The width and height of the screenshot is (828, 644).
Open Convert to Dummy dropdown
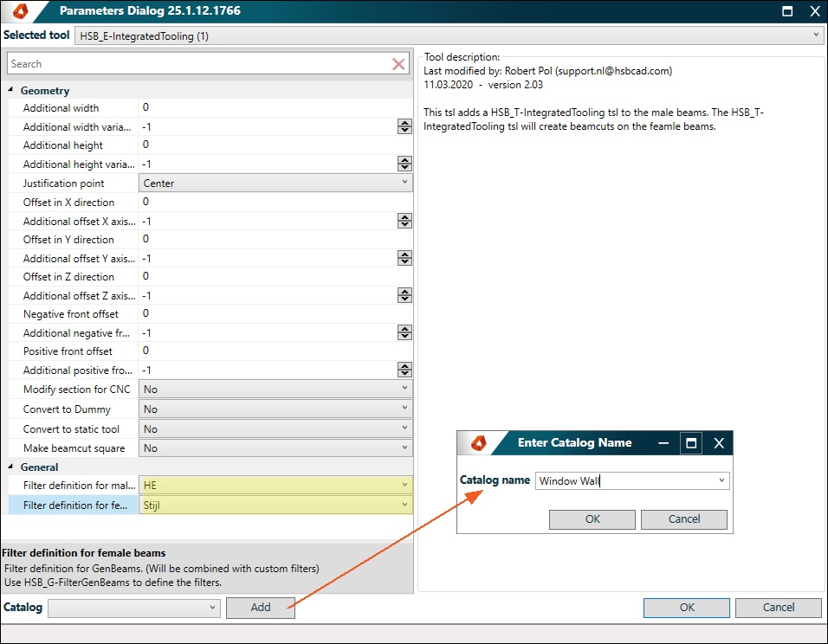(x=275, y=409)
